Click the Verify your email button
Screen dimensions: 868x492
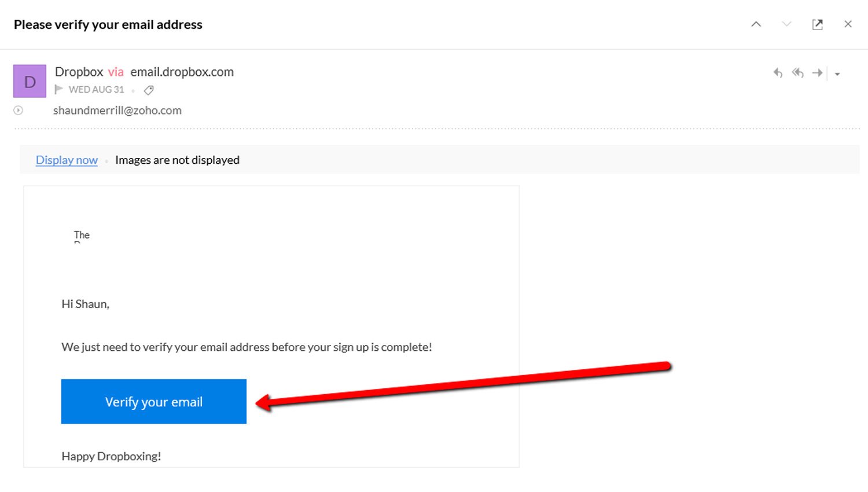(154, 402)
